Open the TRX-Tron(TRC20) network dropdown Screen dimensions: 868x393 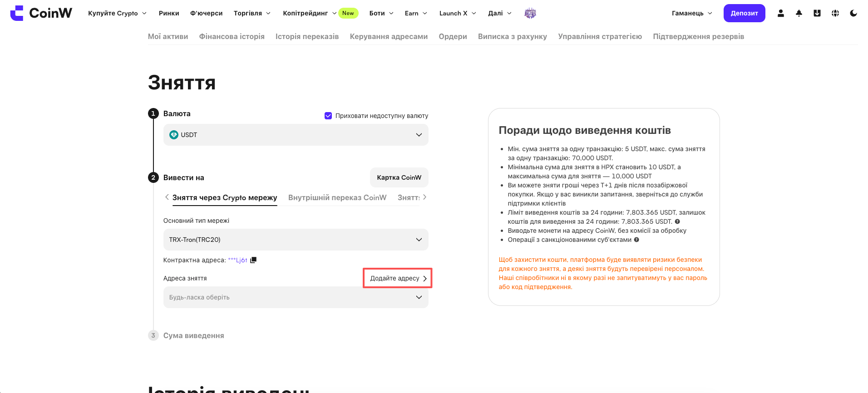coord(296,240)
